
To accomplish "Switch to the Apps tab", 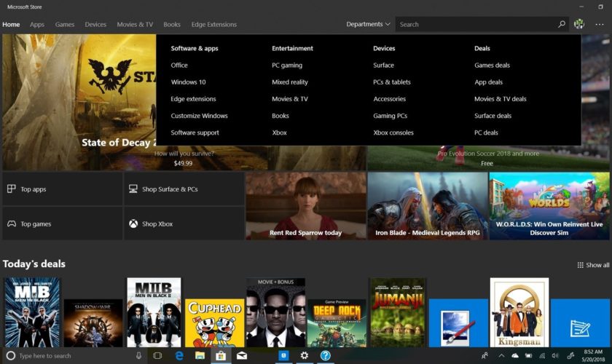I will point(37,24).
